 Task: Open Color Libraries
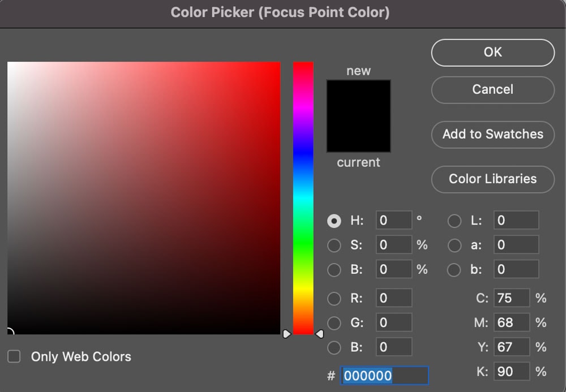[x=493, y=179]
